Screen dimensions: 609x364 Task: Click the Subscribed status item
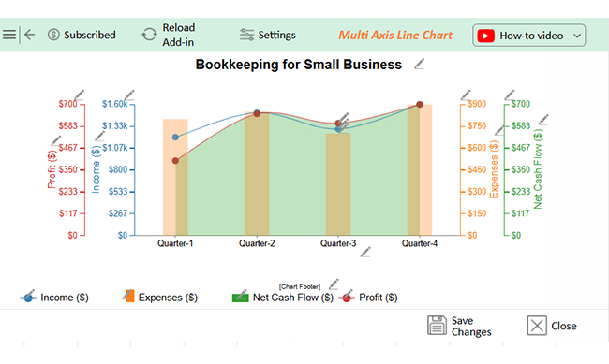pos(82,35)
